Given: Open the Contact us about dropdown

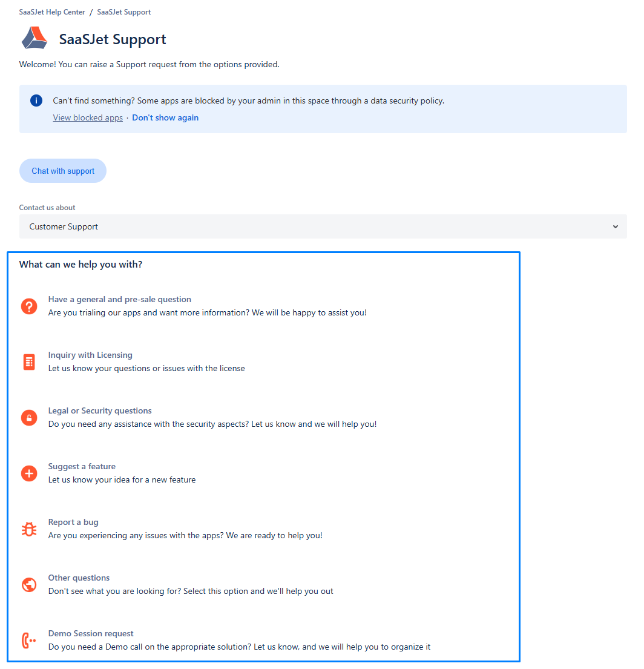Looking at the screenshot, I should pos(322,226).
